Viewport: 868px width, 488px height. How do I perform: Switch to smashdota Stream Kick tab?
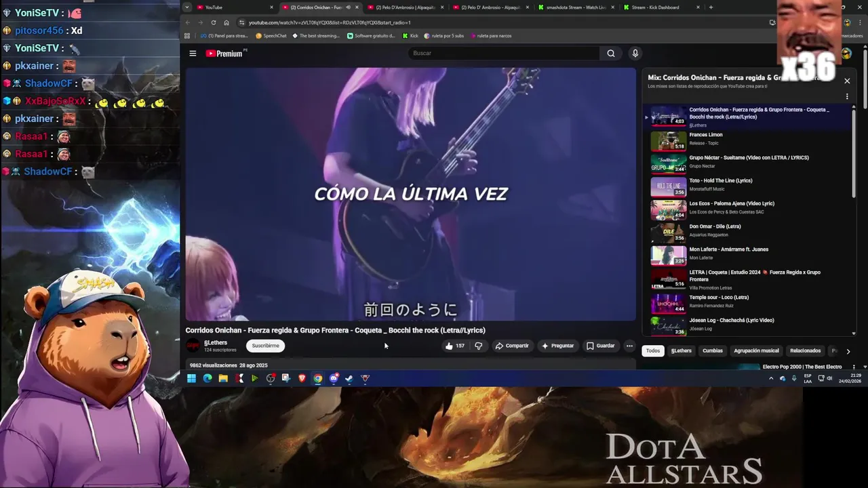(x=576, y=7)
